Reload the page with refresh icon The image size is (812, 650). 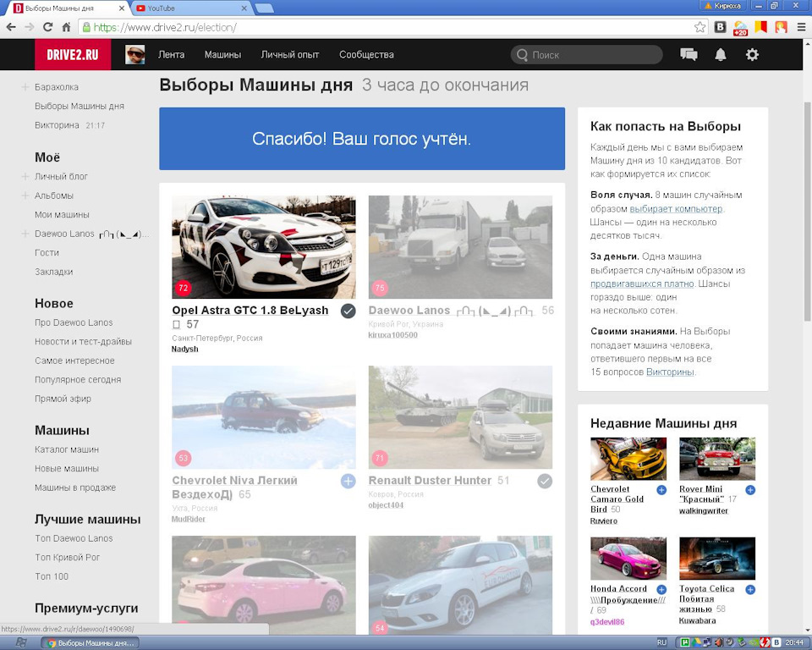[47, 27]
